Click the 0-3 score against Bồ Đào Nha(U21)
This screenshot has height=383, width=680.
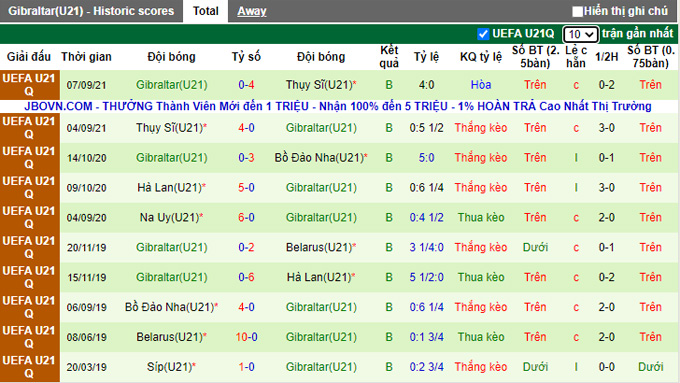coord(246,158)
